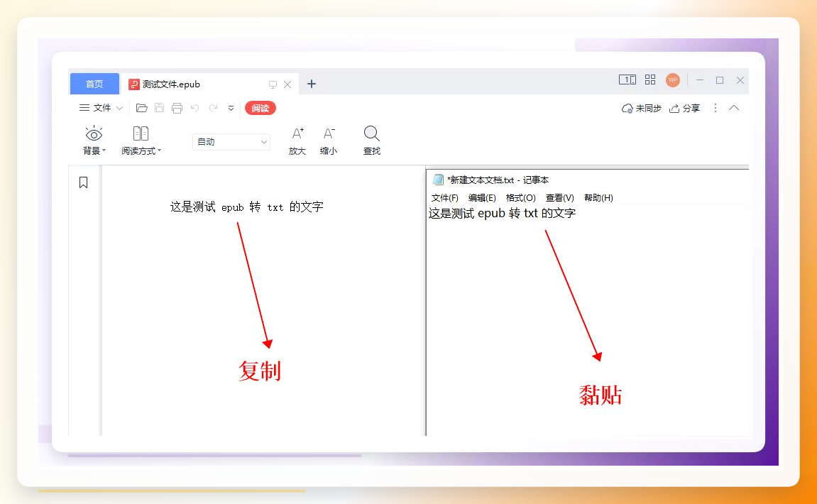The image size is (817, 504).
Task: Open the 背景 background eye icon
Action: 94,134
